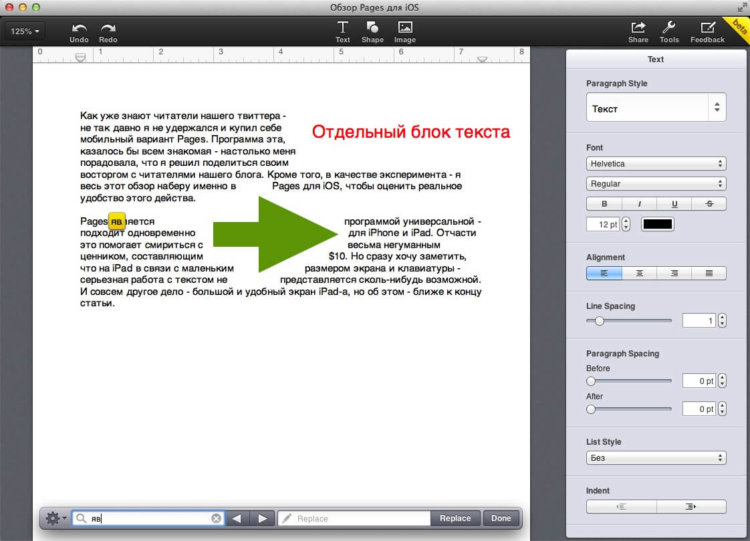The width and height of the screenshot is (750, 541).
Task: Click the Replace button
Action: 455,518
